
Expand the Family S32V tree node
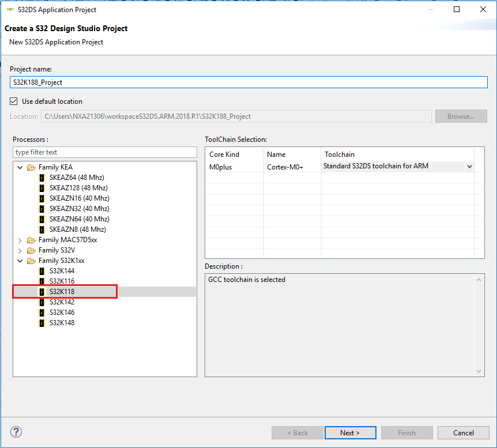click(20, 251)
